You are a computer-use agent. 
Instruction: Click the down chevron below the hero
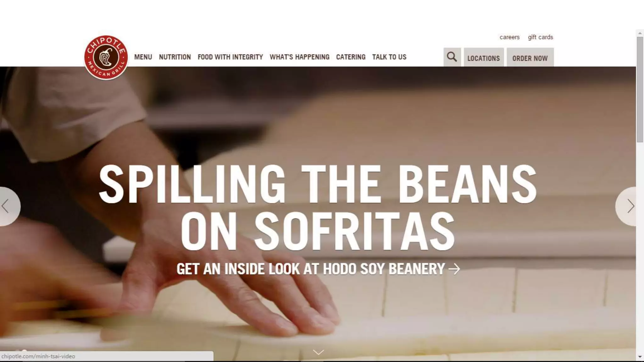318,352
